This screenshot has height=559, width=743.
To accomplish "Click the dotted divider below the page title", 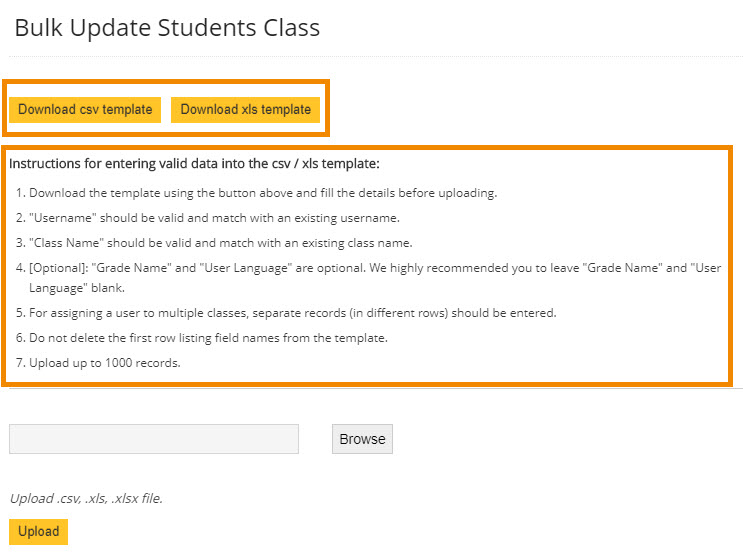I will click(x=371, y=56).
